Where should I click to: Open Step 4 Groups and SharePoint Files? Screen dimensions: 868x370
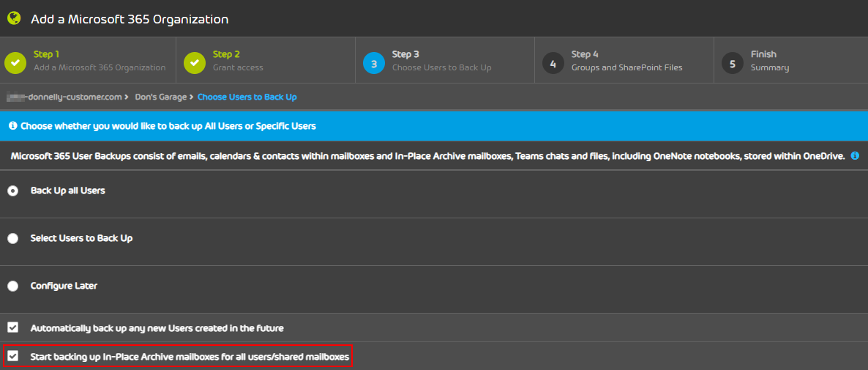pos(624,60)
